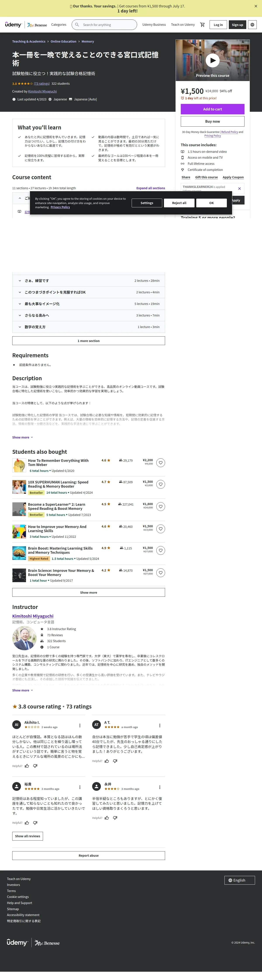Open options menu for Akihito I. review
Screen dimensions: 262x980
[80, 726]
